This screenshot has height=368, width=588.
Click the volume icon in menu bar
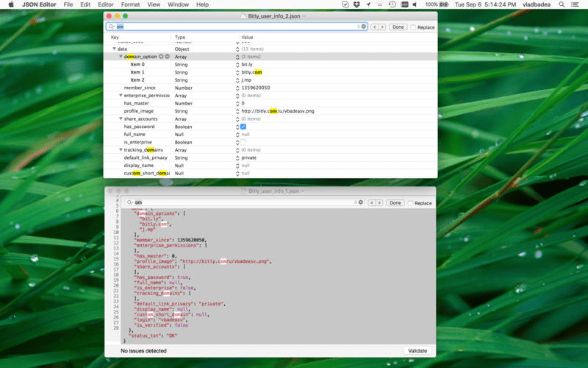coord(415,4)
